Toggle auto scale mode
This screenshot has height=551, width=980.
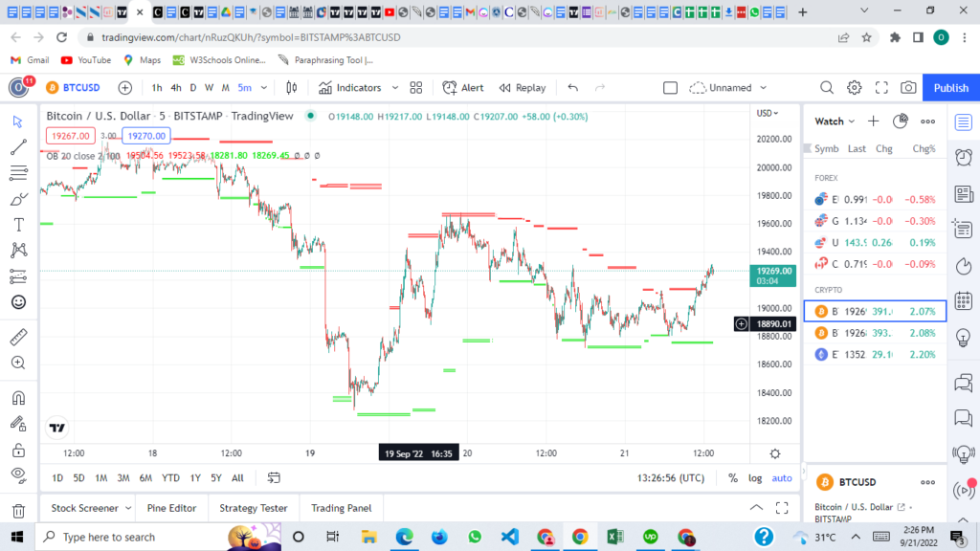(x=782, y=478)
